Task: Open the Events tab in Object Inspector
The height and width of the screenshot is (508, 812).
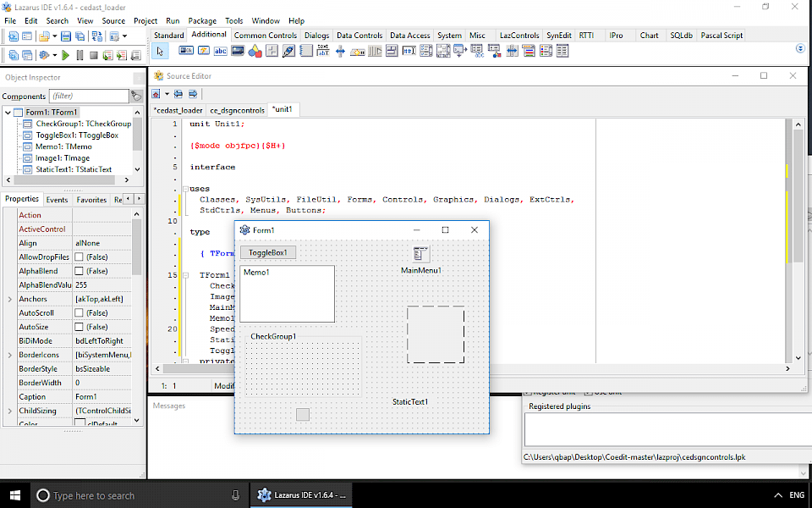Action: tap(57, 200)
